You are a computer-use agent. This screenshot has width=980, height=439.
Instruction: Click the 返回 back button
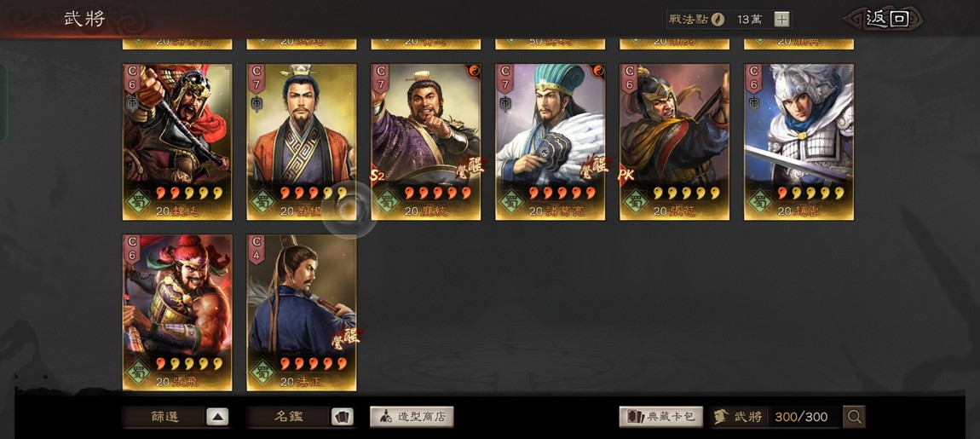886,19
